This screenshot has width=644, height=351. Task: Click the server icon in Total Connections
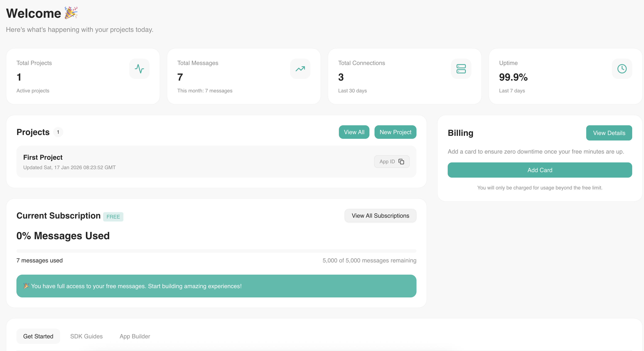461,69
